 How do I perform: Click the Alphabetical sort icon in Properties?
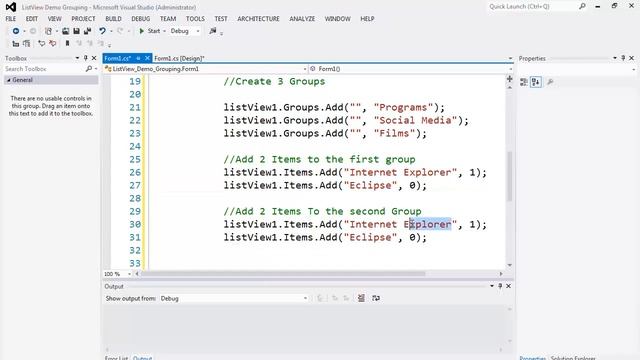pos(536,82)
